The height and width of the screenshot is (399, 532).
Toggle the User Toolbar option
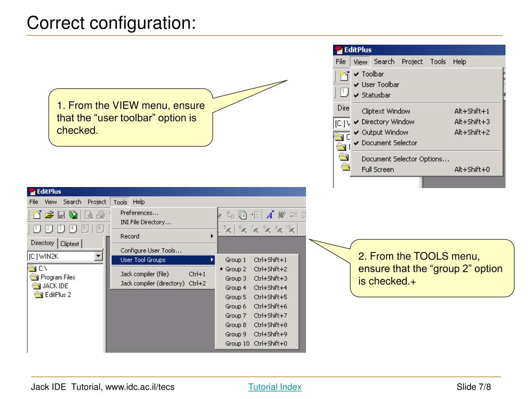426,85
